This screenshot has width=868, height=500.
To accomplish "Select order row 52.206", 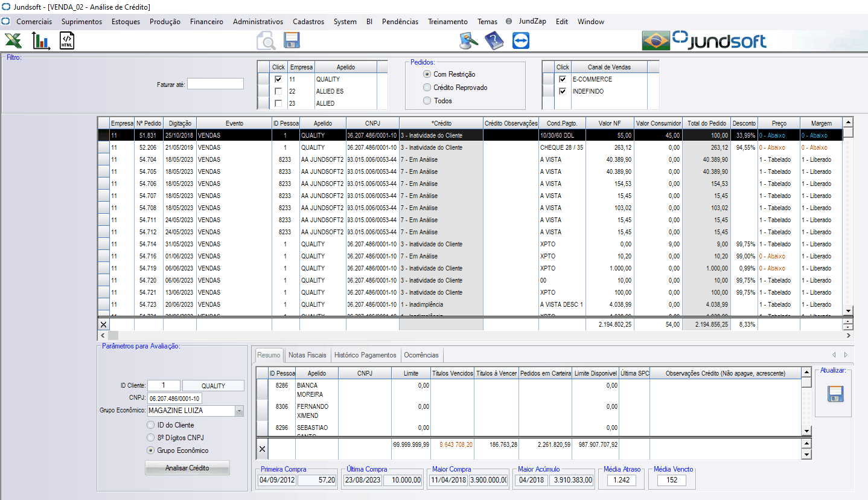I will pos(471,147).
